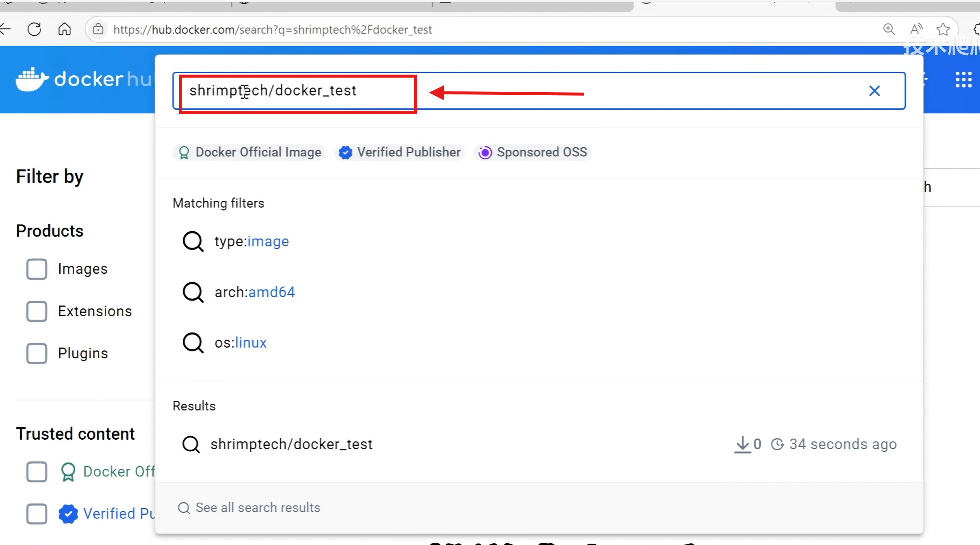Click the Sponsored OSS purple circle icon
This screenshot has width=980, height=545.
485,153
